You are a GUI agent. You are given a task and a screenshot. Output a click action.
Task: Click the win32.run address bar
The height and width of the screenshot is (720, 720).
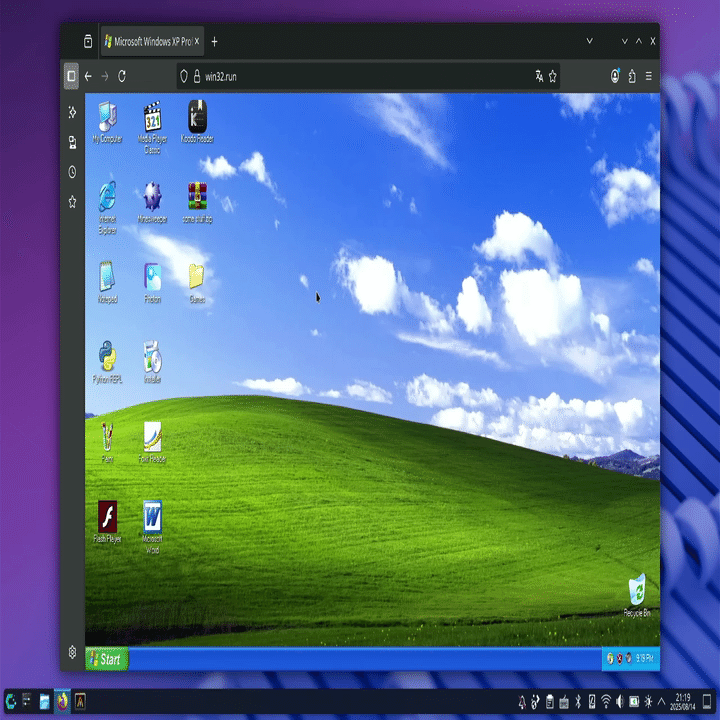[x=367, y=76]
